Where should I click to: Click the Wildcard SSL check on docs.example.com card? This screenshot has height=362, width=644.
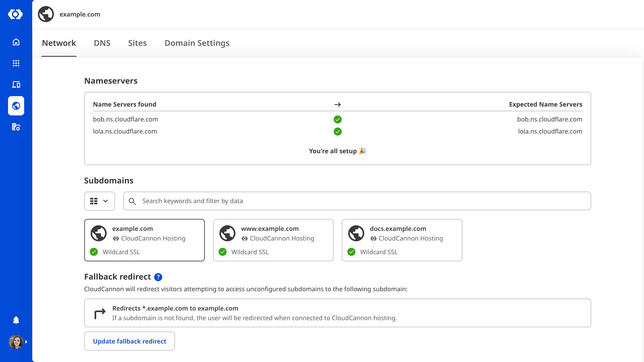click(351, 252)
